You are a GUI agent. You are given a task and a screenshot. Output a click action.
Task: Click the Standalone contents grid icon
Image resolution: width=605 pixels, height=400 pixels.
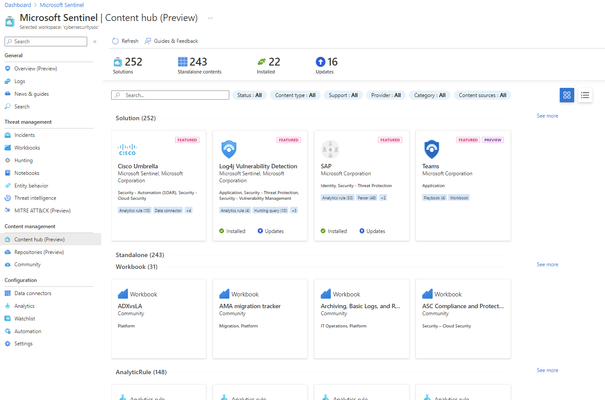tap(183, 62)
